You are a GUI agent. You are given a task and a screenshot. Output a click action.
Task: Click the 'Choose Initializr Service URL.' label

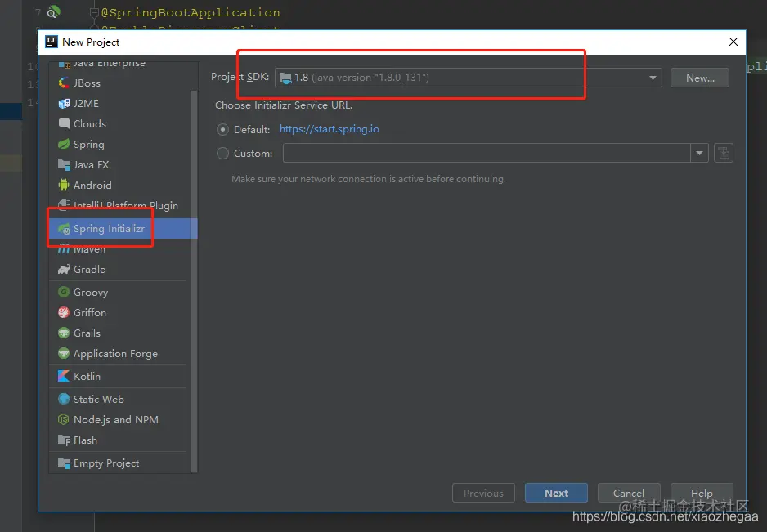pyautogui.click(x=284, y=105)
